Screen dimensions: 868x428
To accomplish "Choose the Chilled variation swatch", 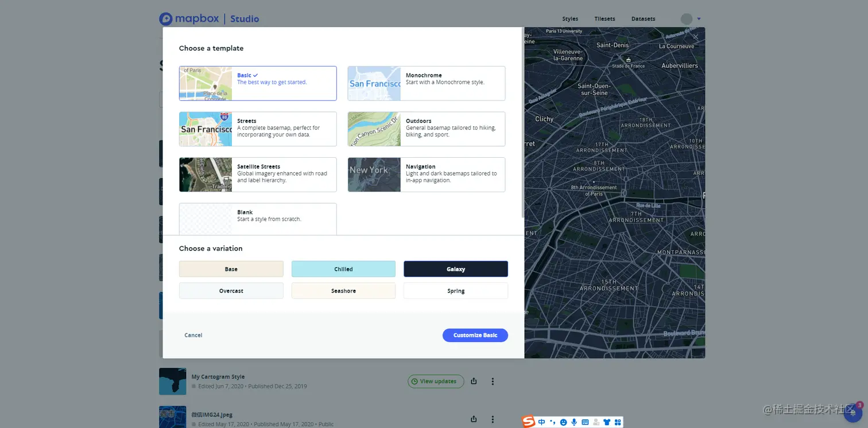I will pos(343,269).
